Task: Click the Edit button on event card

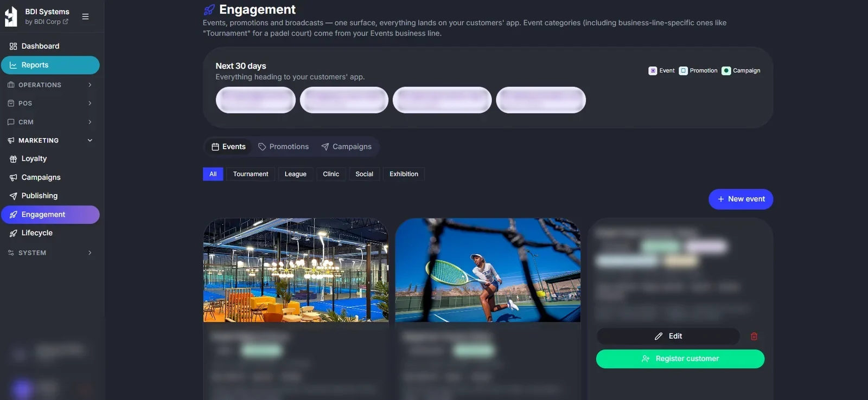Action: [668, 336]
